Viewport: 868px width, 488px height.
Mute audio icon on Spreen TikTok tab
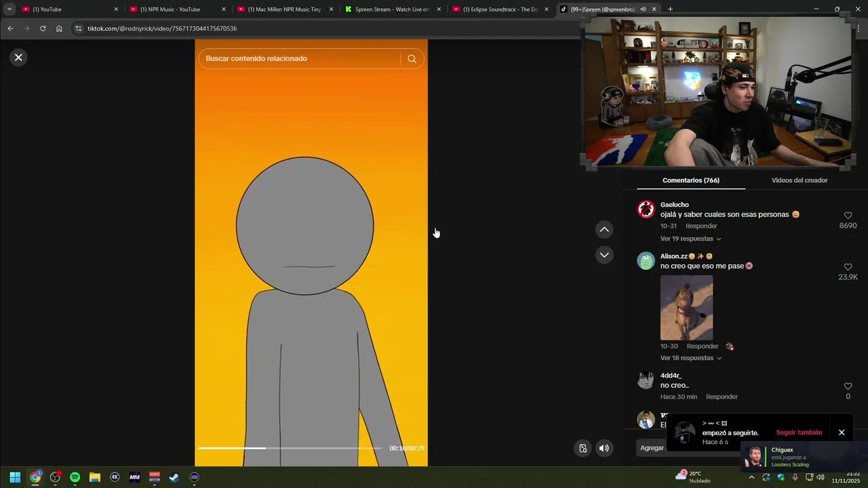(x=643, y=9)
